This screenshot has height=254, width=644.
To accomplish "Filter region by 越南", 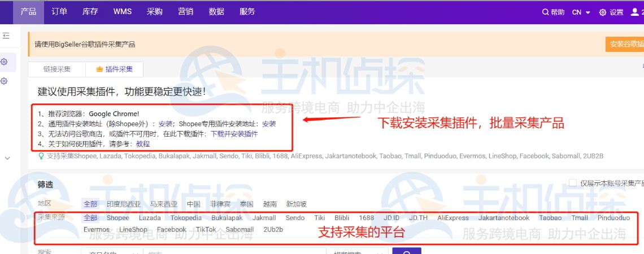I will pyautogui.click(x=270, y=204).
